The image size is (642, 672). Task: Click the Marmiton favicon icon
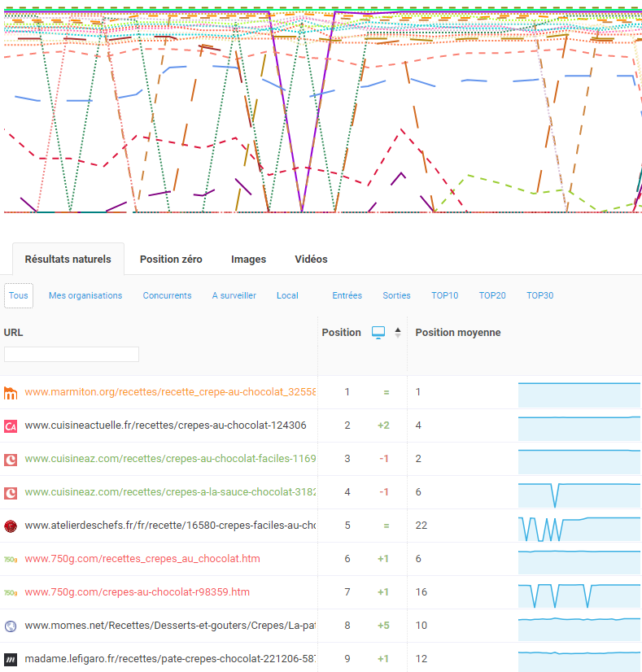[x=11, y=393]
